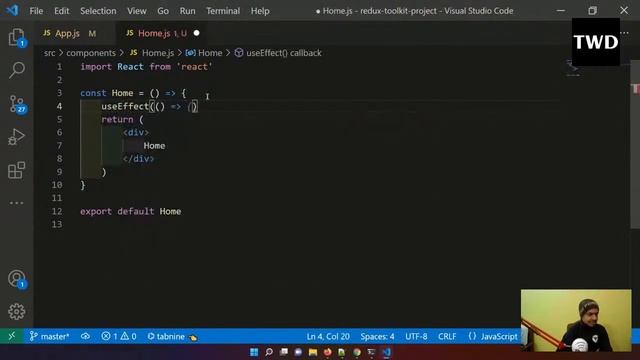Open Windows Start menu on taskbar
The height and width of the screenshot is (360, 640).
tap(254, 352)
